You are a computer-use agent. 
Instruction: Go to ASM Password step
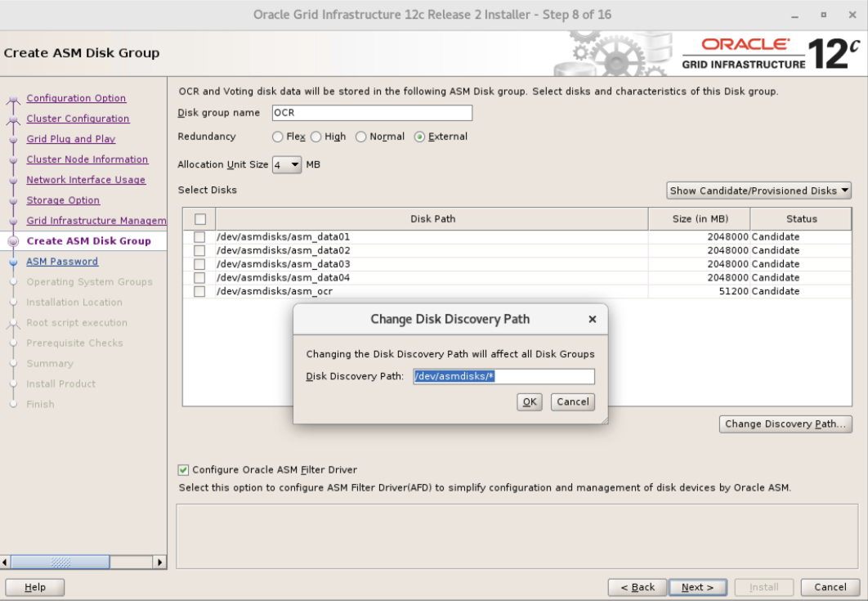62,262
